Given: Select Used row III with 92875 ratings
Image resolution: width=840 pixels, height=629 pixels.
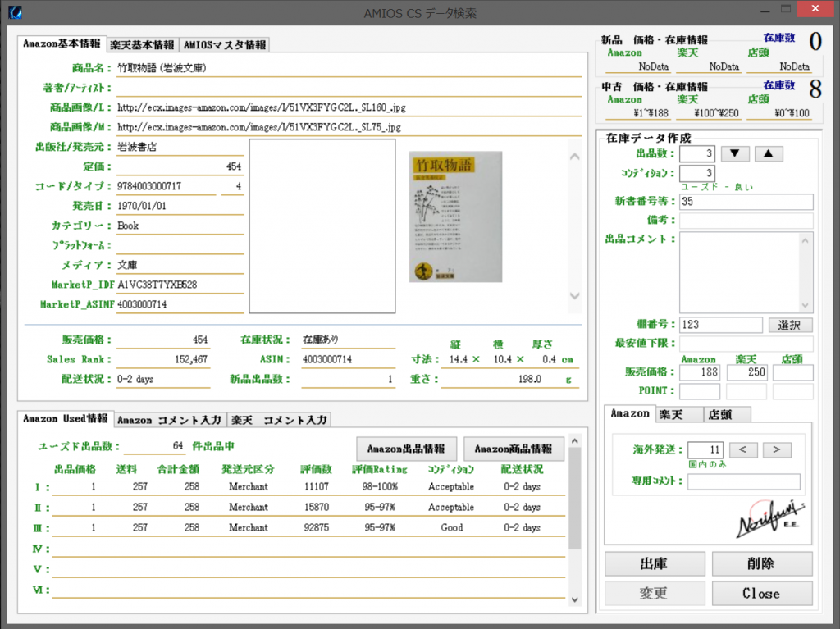Looking at the screenshot, I should [308, 528].
